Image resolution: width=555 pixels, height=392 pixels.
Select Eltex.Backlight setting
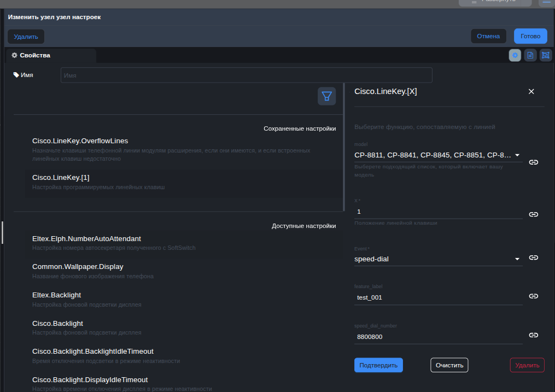183,299
